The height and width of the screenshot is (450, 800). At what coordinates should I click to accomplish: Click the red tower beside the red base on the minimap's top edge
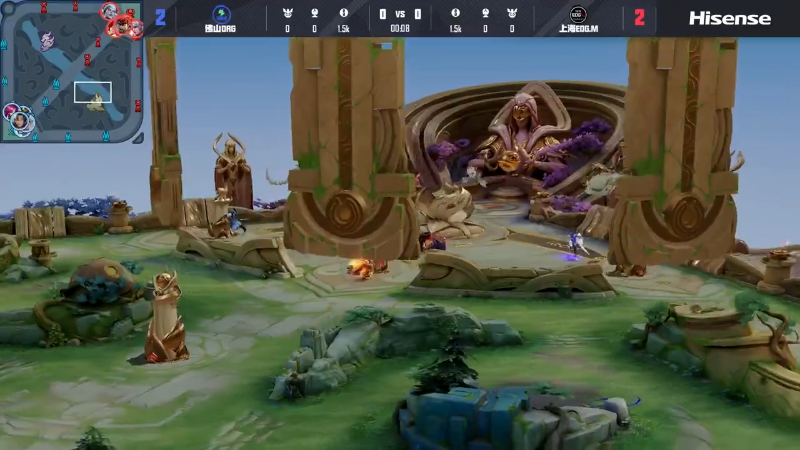pos(75,6)
